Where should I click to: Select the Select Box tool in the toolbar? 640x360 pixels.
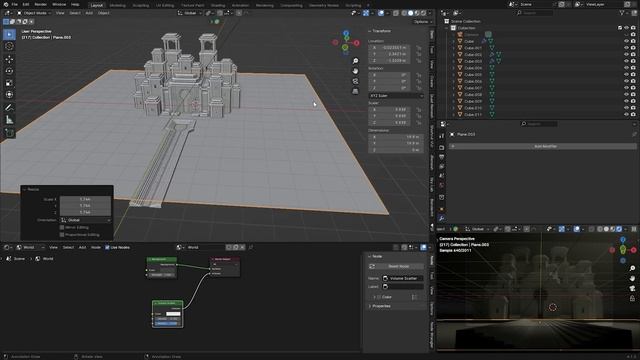9,34
